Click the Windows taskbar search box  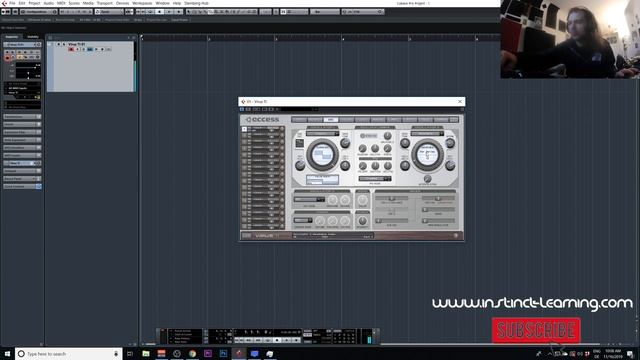pyautogui.click(x=69, y=353)
